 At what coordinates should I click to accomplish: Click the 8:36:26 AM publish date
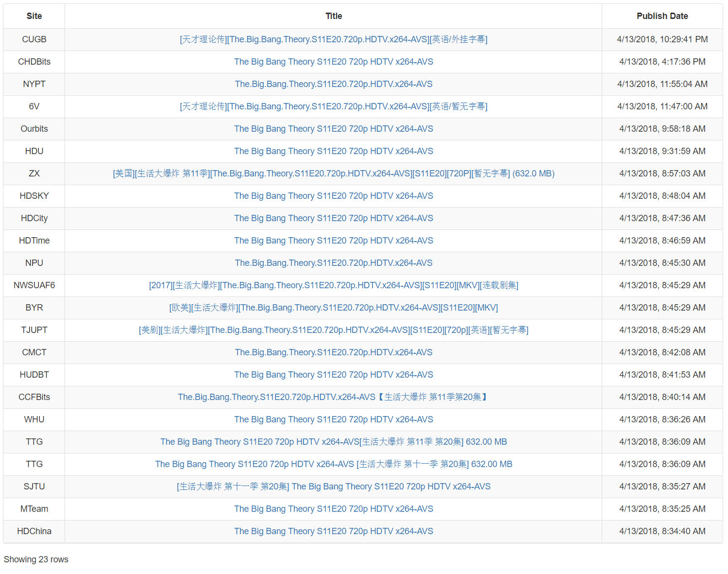[x=662, y=419]
